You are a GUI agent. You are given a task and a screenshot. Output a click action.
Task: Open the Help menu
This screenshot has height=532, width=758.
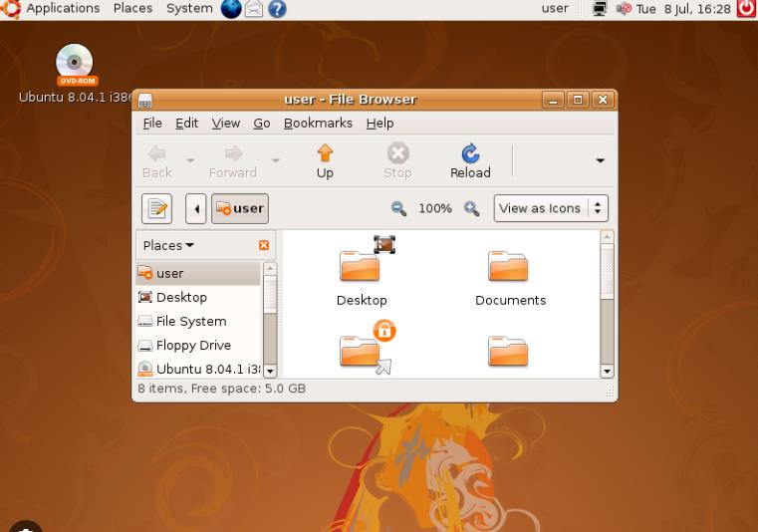379,124
